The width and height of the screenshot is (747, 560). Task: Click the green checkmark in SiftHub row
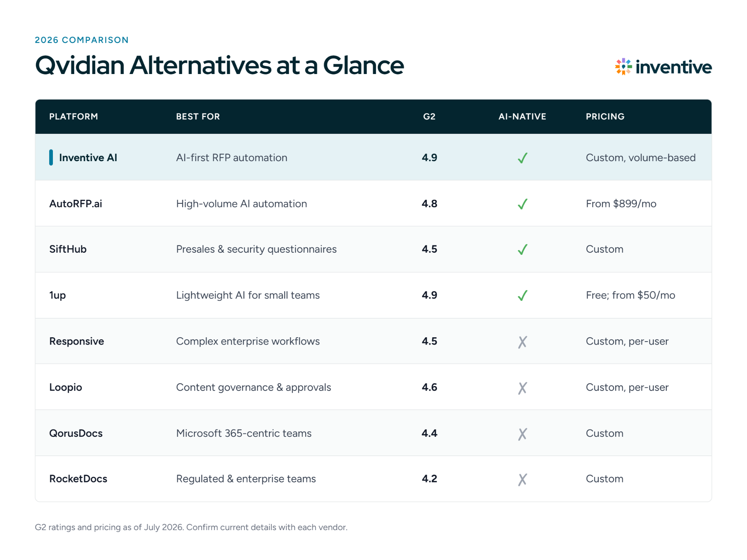[522, 249]
